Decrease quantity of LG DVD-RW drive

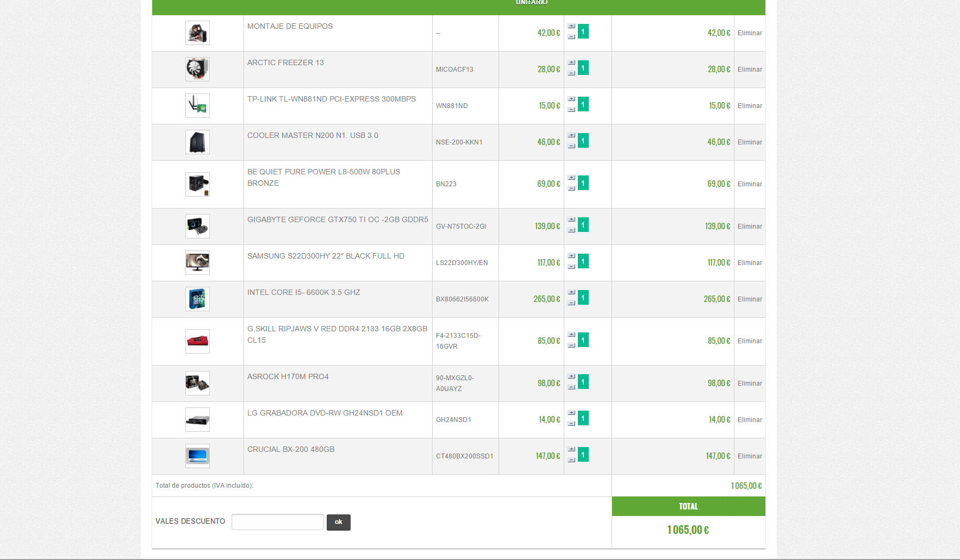tap(571, 424)
